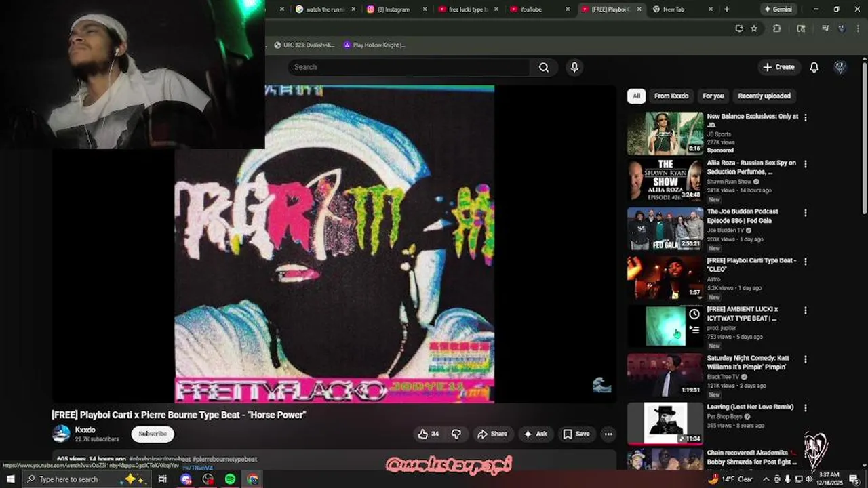Open the YouTube account avatar menu
The image size is (868, 488).
click(840, 67)
